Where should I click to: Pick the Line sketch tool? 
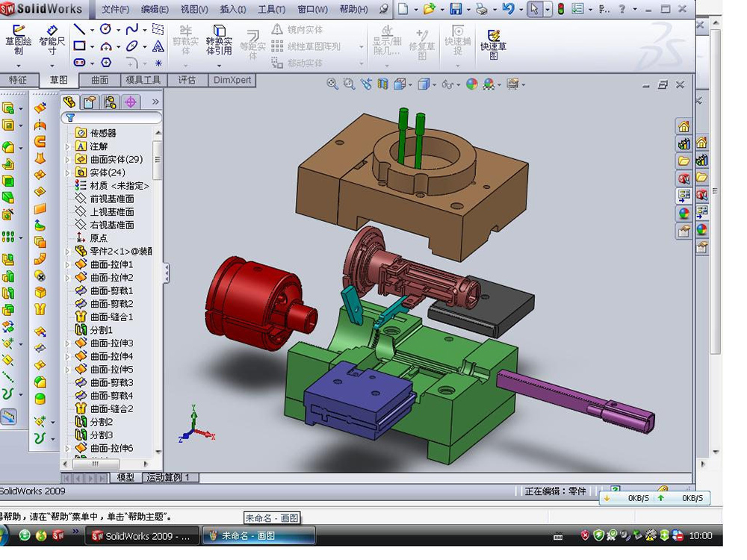[x=80, y=30]
